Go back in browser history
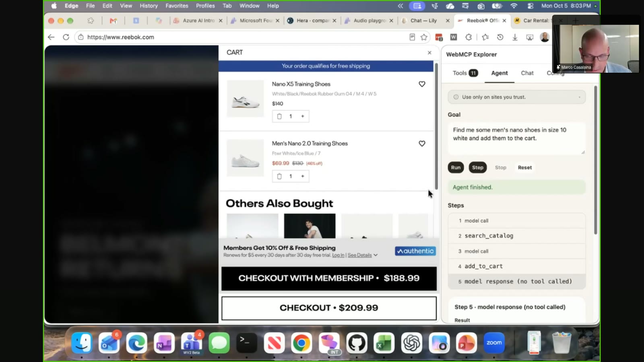The image size is (644, 362). (51, 37)
